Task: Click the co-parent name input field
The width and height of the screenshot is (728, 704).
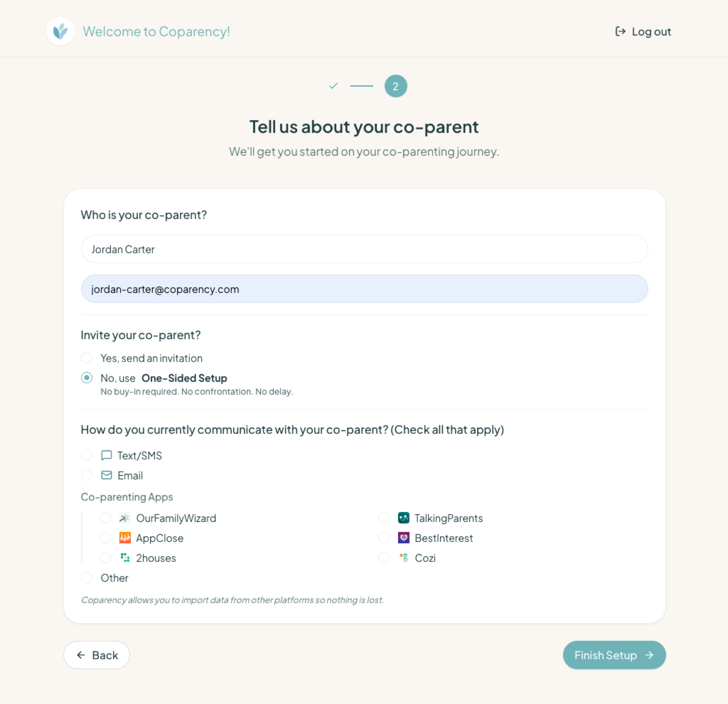Action: tap(364, 249)
